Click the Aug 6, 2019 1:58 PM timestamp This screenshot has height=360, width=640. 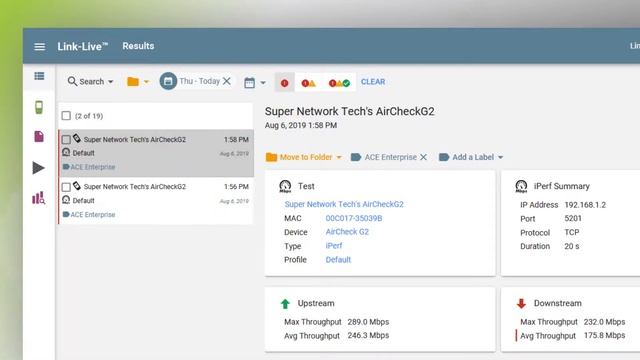(301, 126)
